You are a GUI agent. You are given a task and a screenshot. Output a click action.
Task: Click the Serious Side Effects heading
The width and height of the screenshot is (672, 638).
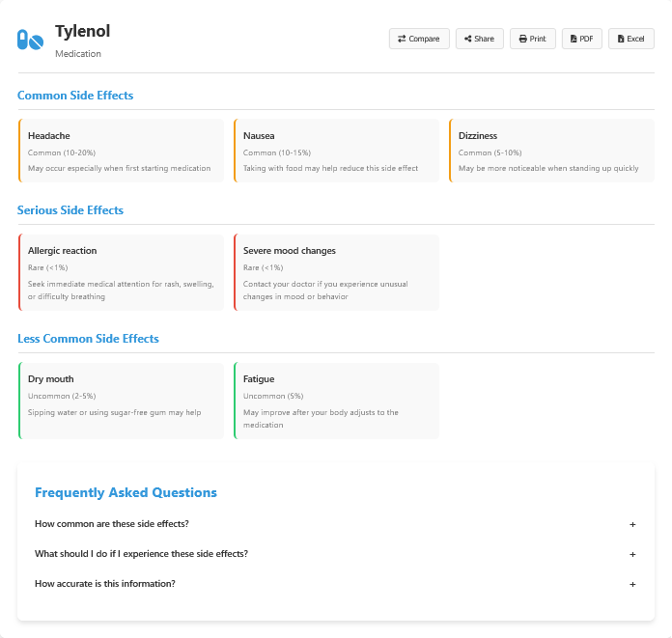tap(70, 210)
